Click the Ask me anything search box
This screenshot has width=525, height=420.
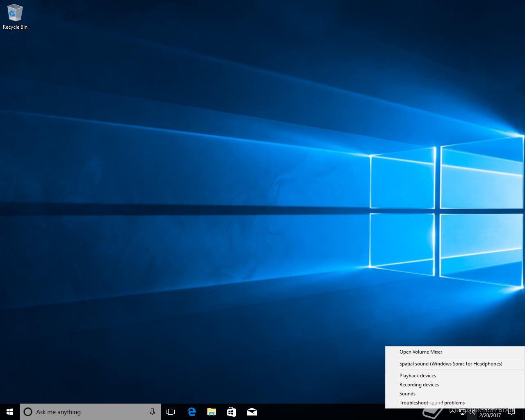coord(90,412)
